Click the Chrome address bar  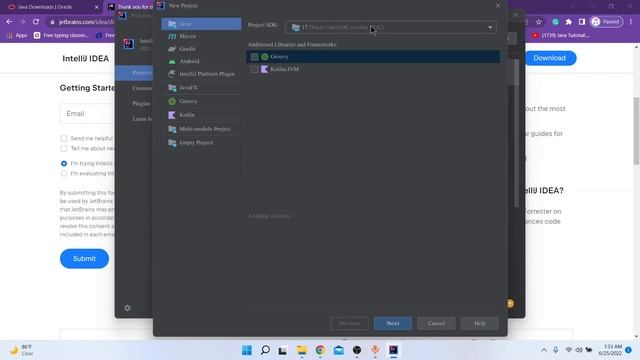pos(86,22)
